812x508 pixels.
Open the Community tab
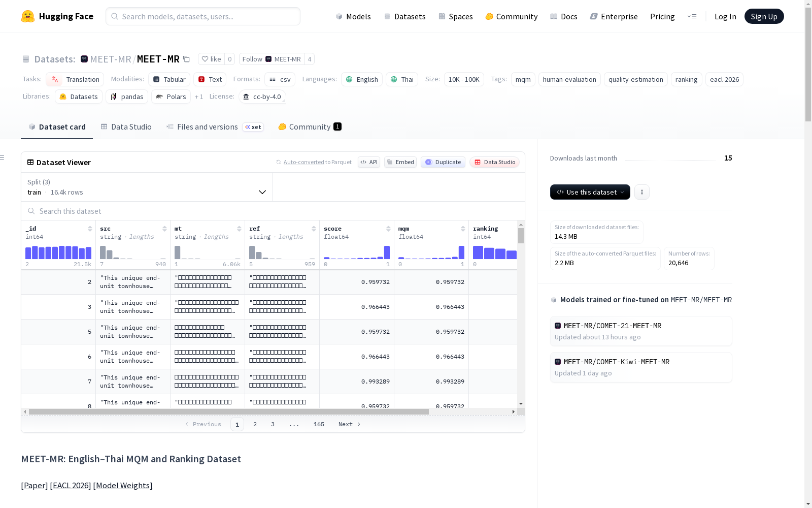click(x=310, y=127)
